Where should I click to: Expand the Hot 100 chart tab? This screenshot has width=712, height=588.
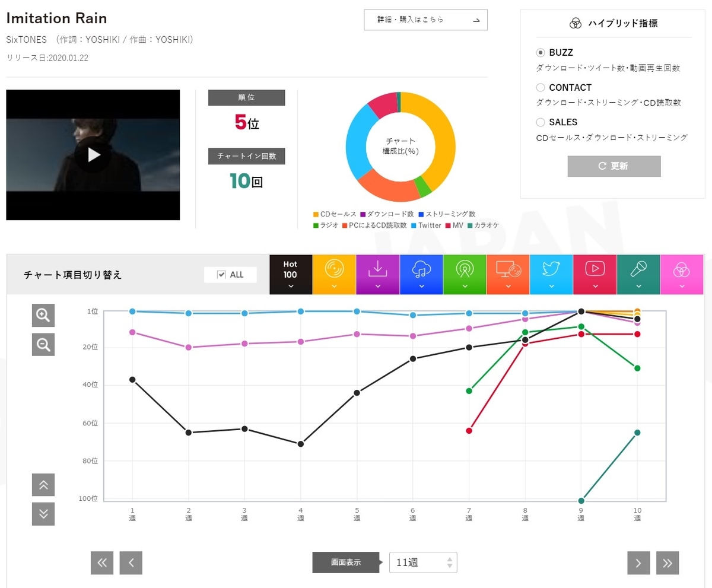click(x=291, y=275)
